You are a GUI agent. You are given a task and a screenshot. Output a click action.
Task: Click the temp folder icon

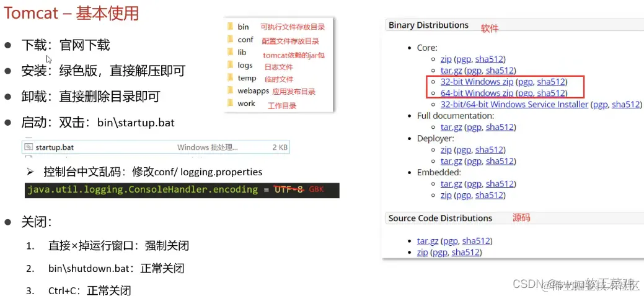click(x=230, y=77)
